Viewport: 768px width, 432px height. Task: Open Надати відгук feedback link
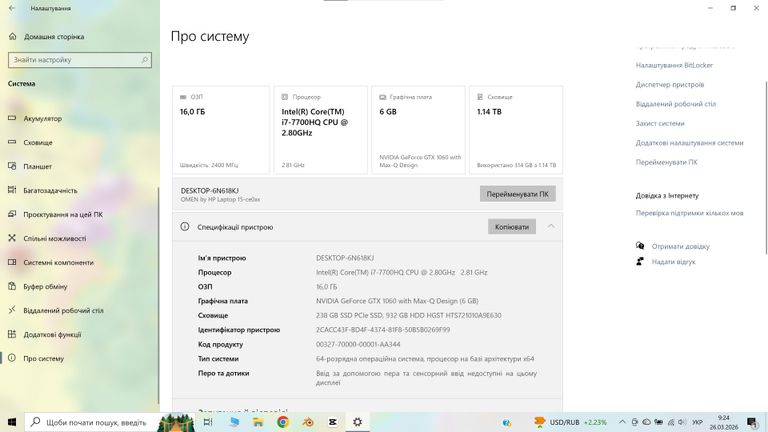tap(673, 262)
